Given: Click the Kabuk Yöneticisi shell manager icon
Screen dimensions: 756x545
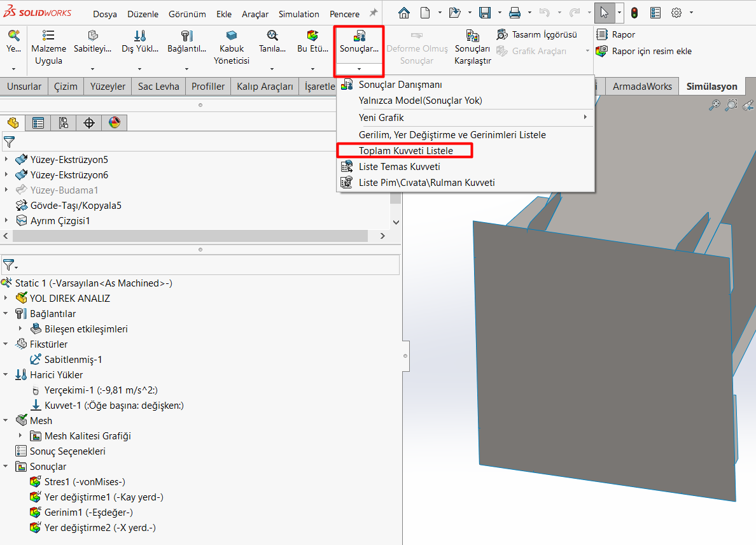Looking at the screenshot, I should pos(232,35).
